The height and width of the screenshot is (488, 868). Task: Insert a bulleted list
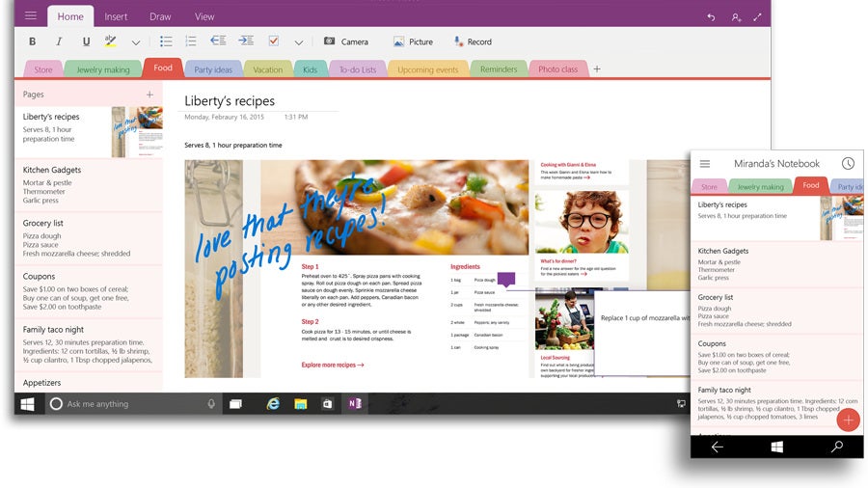click(166, 41)
